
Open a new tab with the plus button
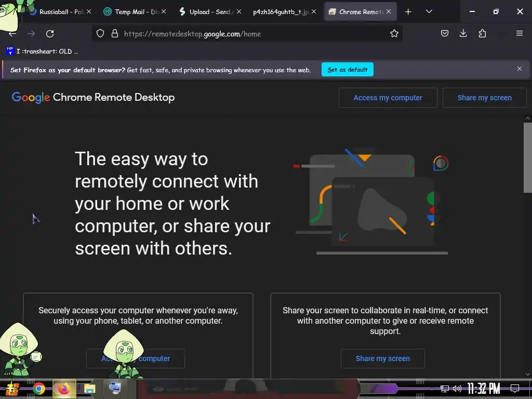[x=408, y=12]
